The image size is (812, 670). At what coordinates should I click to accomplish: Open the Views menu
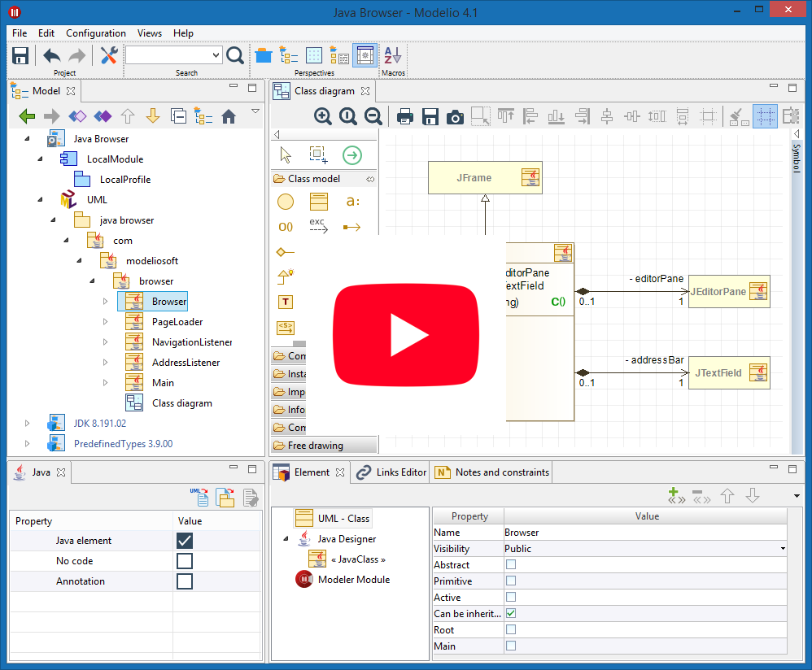(149, 33)
